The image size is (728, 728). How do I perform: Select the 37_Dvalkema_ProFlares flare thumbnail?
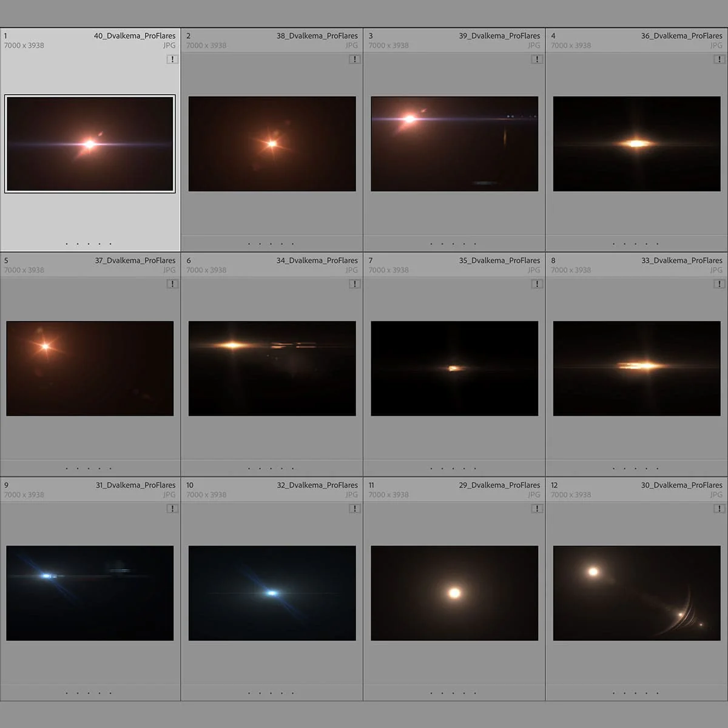tap(90, 368)
